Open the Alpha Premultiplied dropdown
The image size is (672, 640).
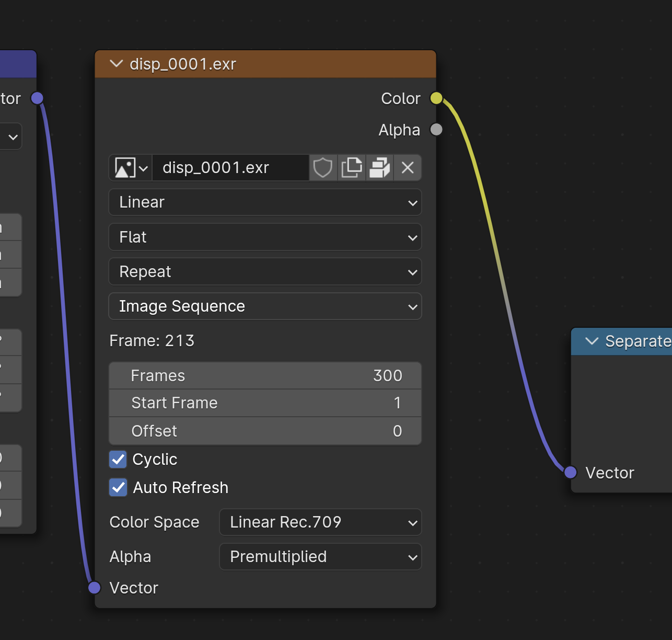(320, 557)
